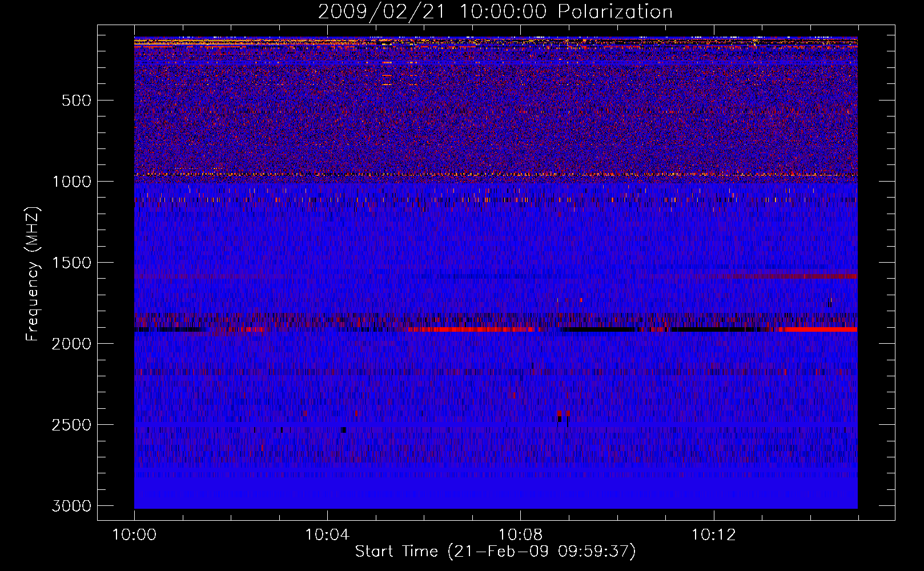Click the 10:12 time tick label
Screen dimensions: 924x571
[713, 535]
